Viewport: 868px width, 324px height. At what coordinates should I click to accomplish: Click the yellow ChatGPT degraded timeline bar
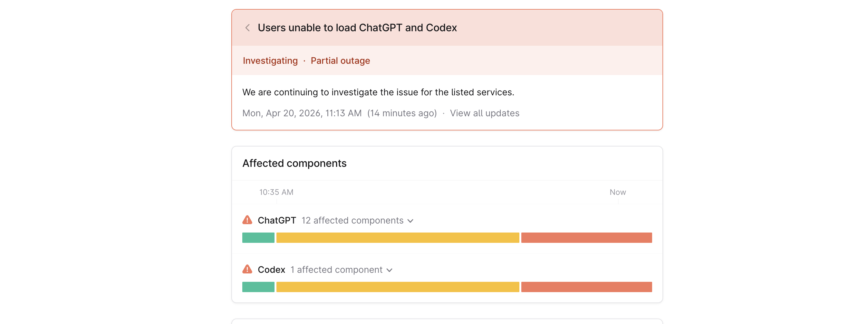(398, 237)
